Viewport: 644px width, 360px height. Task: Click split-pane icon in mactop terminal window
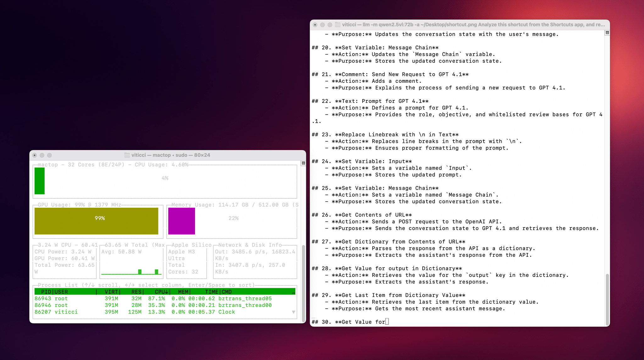303,163
